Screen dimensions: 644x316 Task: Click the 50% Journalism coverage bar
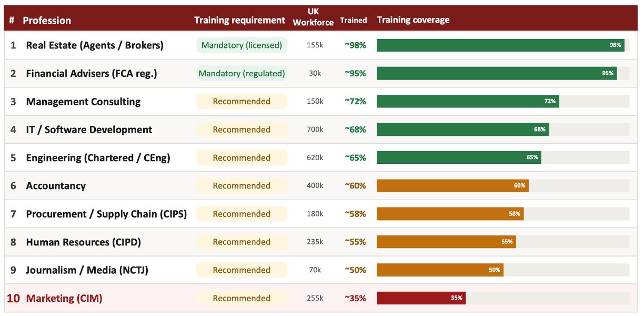pyautogui.click(x=440, y=270)
